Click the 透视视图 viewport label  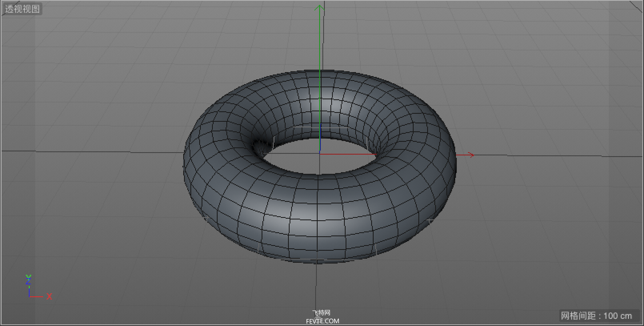click(22, 9)
